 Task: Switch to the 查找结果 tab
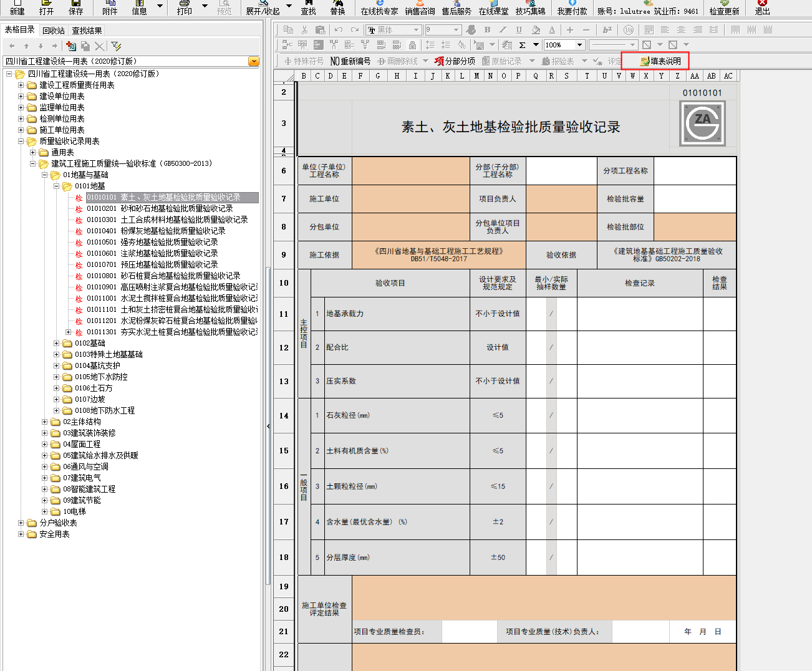click(x=87, y=31)
